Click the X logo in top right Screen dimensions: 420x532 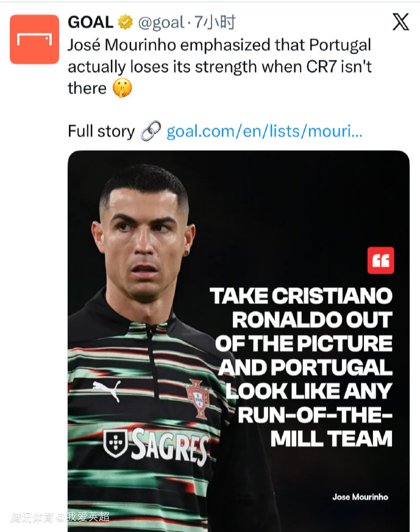(400, 23)
